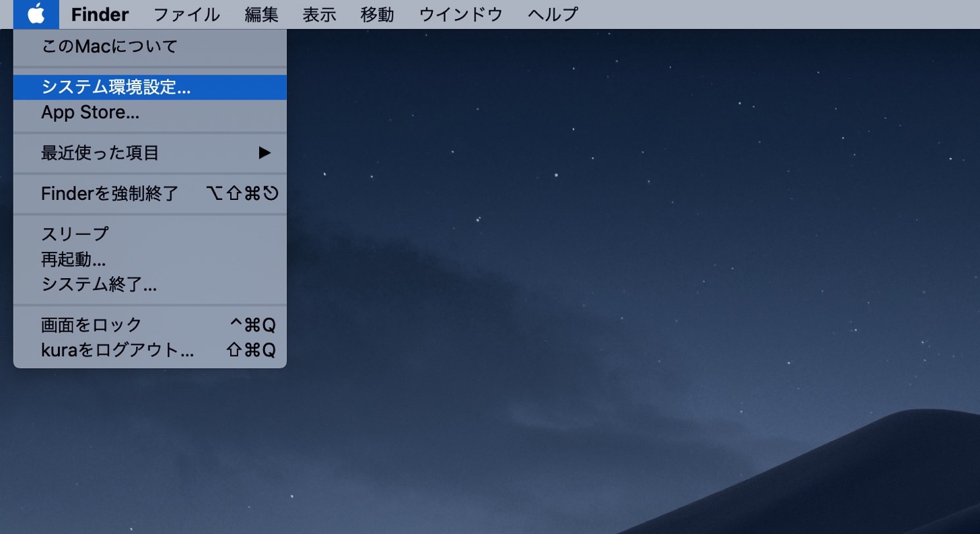980x534 pixels.
Task: Select システム終了 to shut down
Action: (98, 285)
